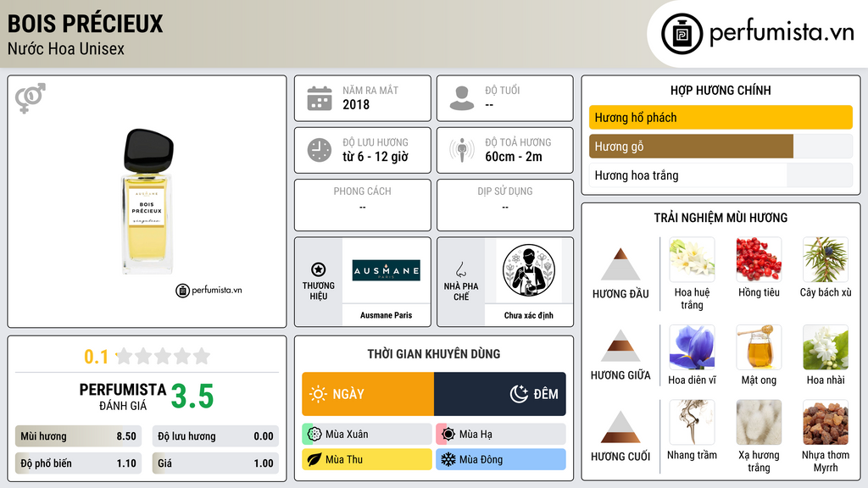Click the Nhang trầm incense smoke image
This screenshot has width=868, height=488.
point(692,423)
